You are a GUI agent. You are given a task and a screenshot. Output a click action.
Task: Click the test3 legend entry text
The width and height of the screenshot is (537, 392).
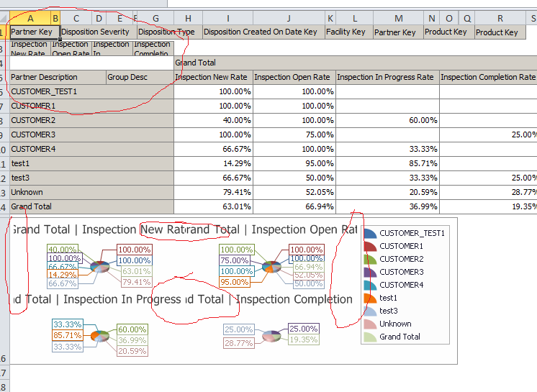pyautogui.click(x=389, y=311)
